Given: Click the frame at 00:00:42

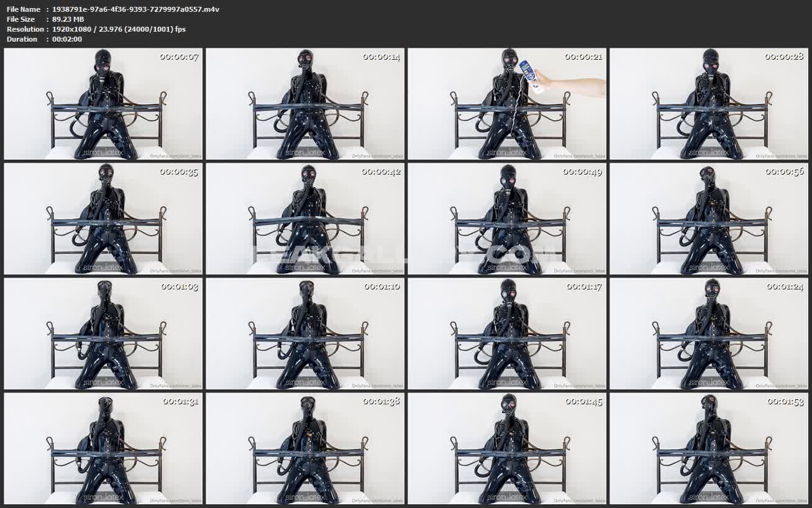Looking at the screenshot, I should click(305, 219).
